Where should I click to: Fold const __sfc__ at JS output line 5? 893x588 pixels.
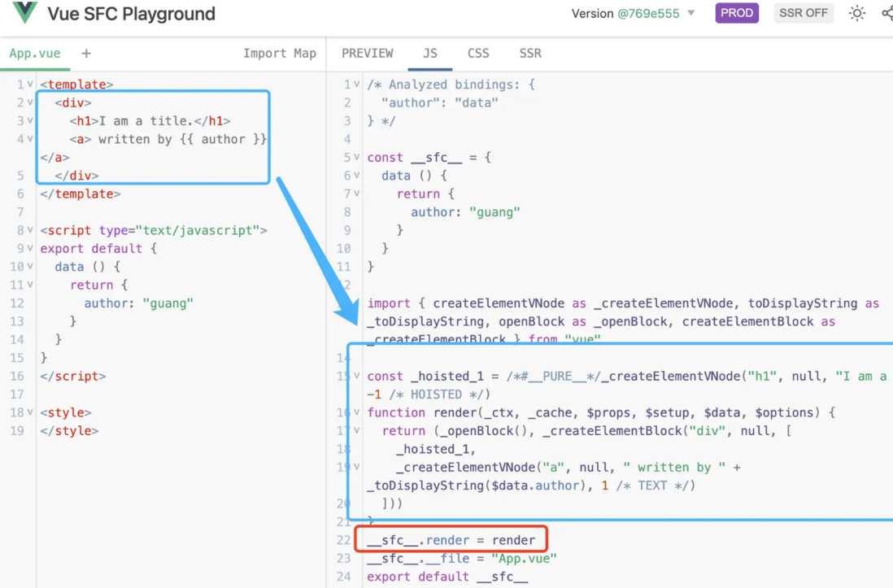click(356, 157)
